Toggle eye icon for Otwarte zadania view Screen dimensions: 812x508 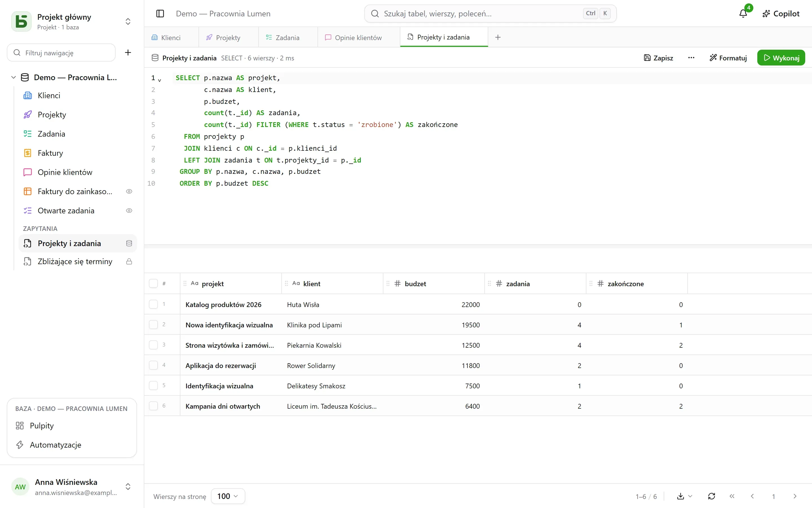129,211
